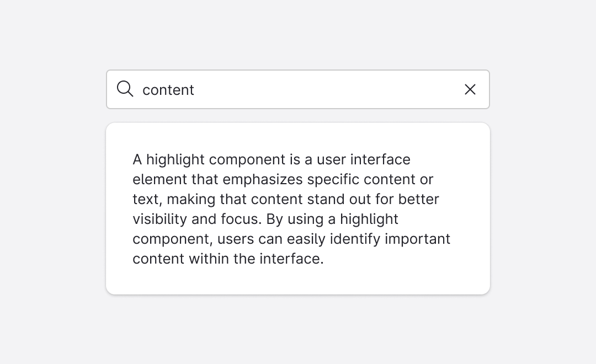Place cursor after the word 'content'

(x=195, y=89)
